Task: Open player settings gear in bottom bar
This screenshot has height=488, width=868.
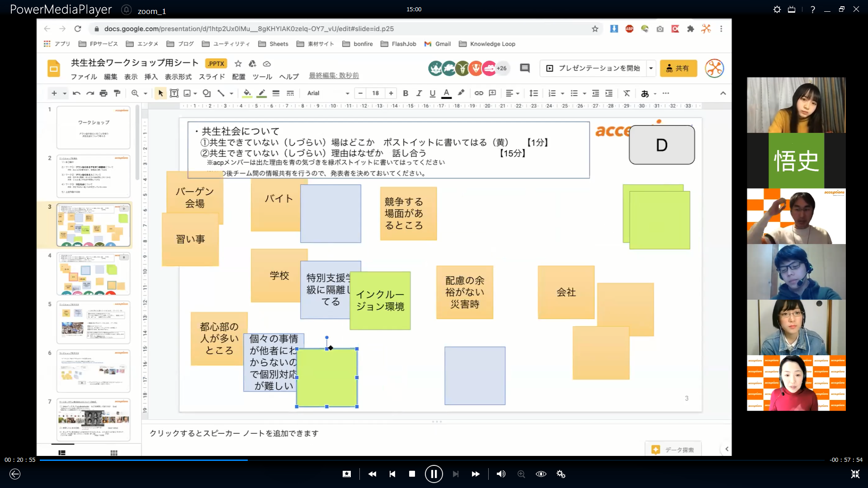Action: (x=561, y=474)
